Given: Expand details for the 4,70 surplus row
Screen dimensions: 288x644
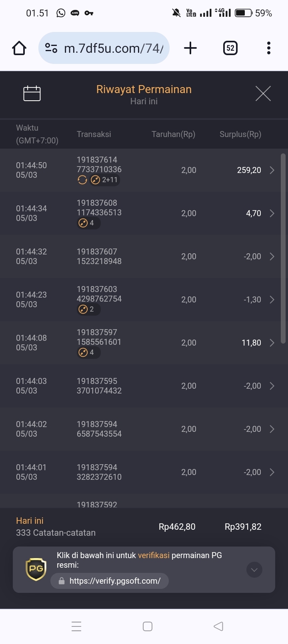Looking at the screenshot, I should tap(272, 213).
